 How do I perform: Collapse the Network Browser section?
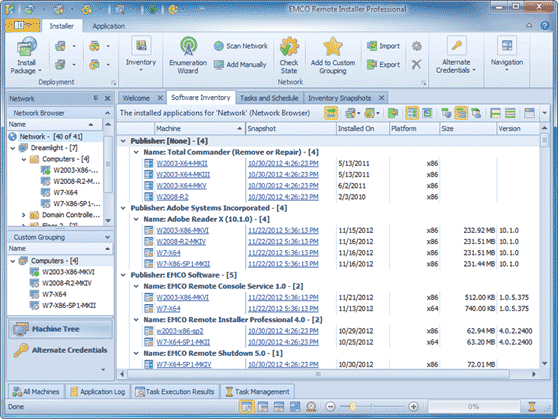107,113
